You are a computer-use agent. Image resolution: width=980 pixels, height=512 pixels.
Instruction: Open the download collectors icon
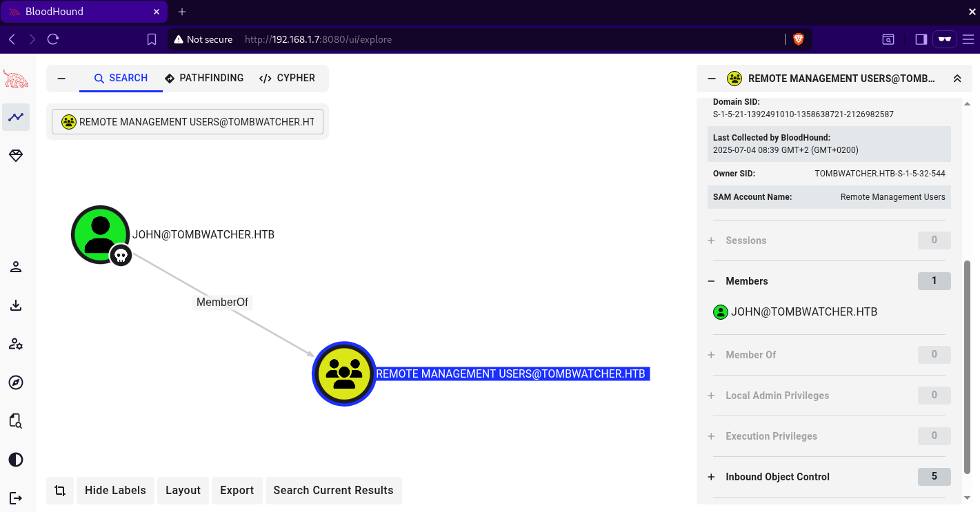[x=16, y=305]
